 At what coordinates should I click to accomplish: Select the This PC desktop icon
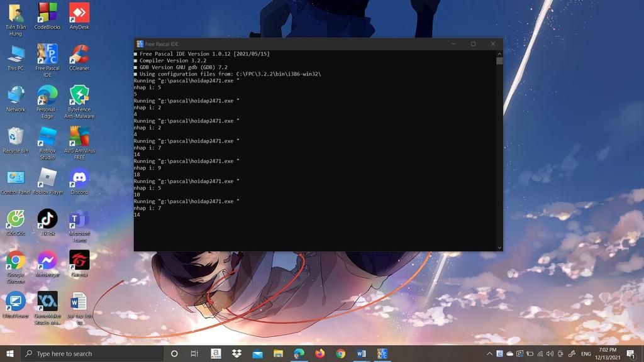(x=16, y=58)
